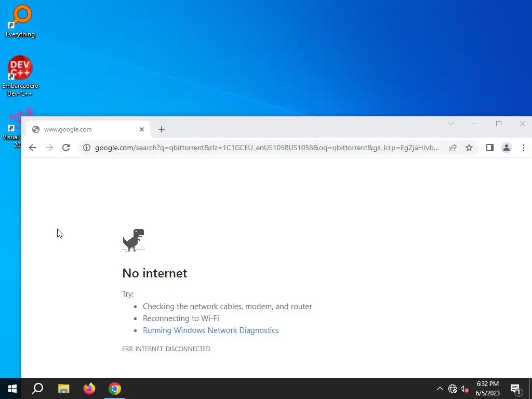Bookmark this tab with the star
Image resolution: width=532 pixels, height=399 pixels.
pyautogui.click(x=469, y=148)
